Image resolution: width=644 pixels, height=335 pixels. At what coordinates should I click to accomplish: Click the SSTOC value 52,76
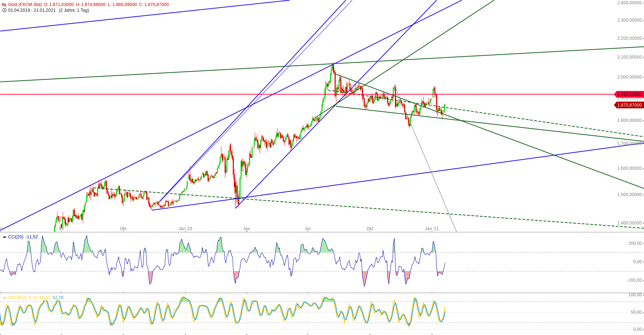[58, 298]
